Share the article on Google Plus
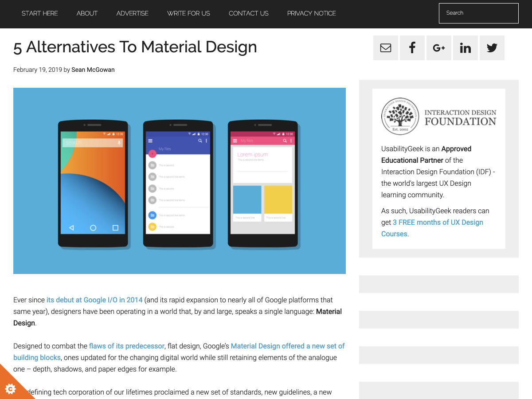The height and width of the screenshot is (399, 532). [439, 48]
